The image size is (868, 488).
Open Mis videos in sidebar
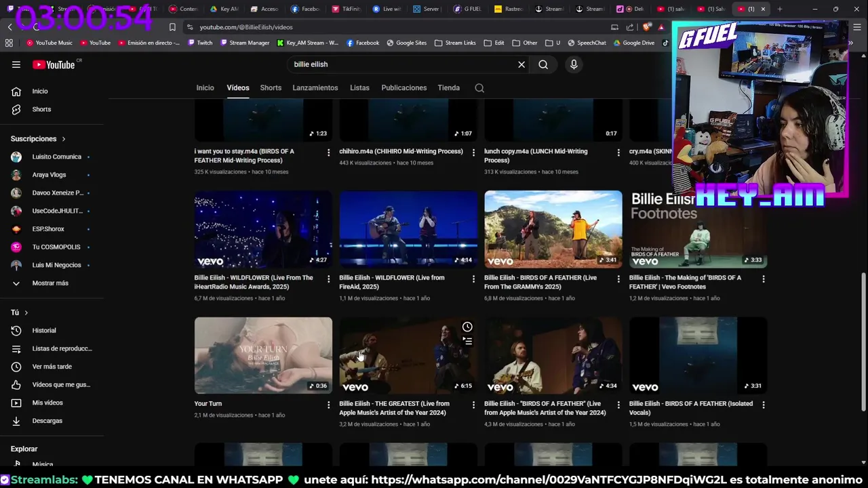[47, 403]
